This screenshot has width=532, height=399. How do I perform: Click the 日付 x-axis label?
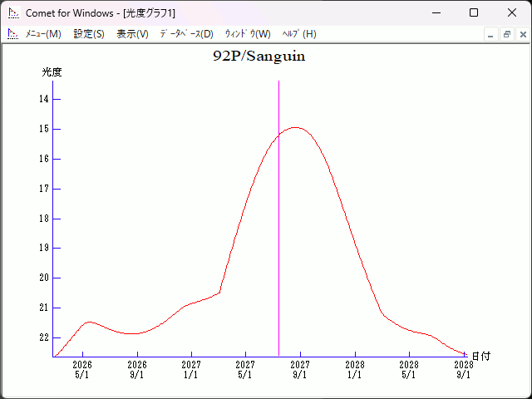point(481,357)
